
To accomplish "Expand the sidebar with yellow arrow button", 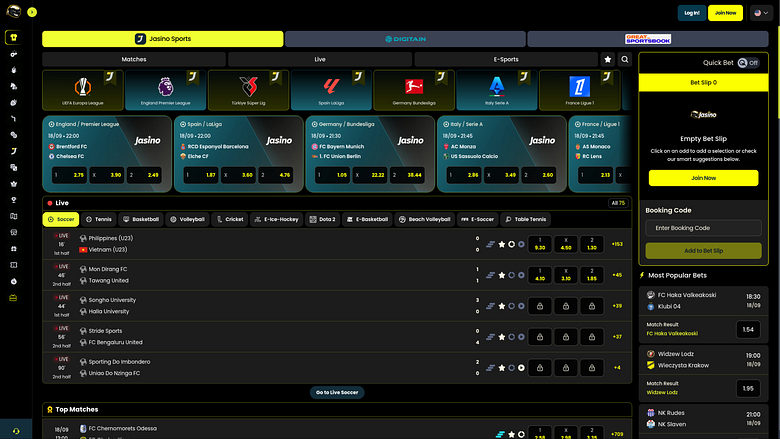I will [32, 12].
